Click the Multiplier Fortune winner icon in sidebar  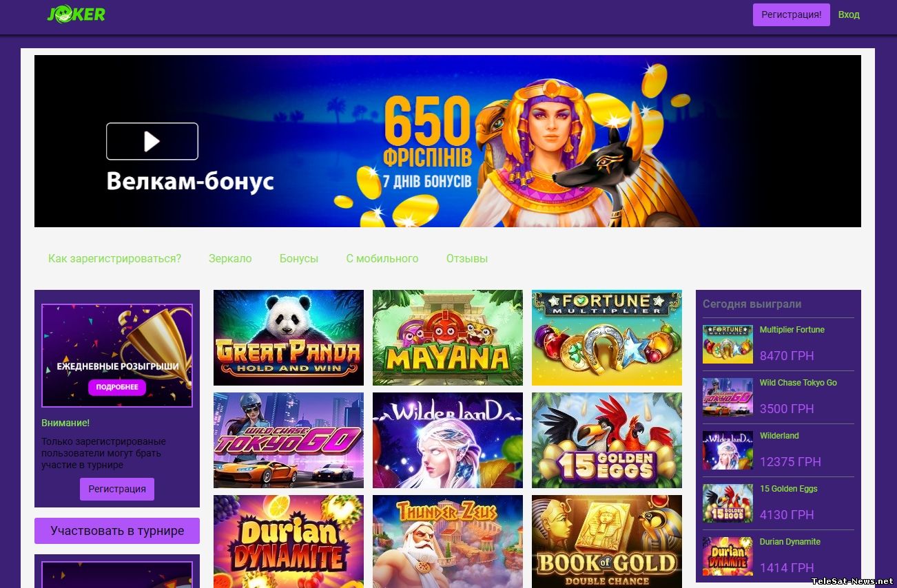tap(728, 344)
